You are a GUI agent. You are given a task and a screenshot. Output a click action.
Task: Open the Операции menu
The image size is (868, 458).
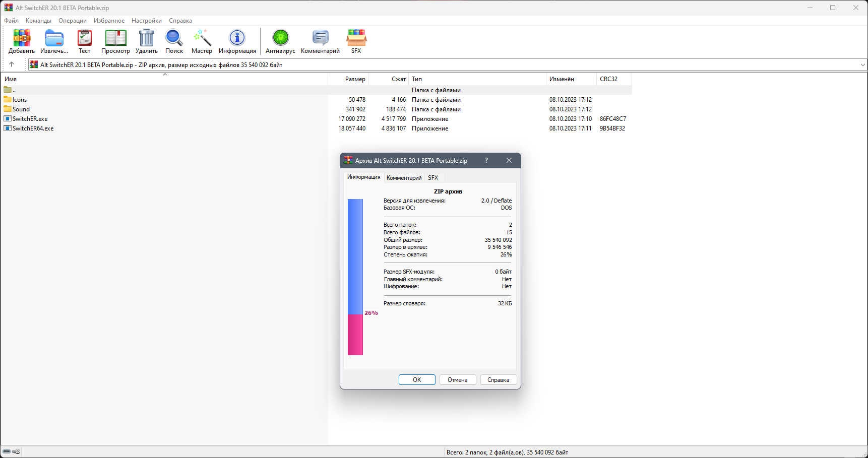point(72,21)
